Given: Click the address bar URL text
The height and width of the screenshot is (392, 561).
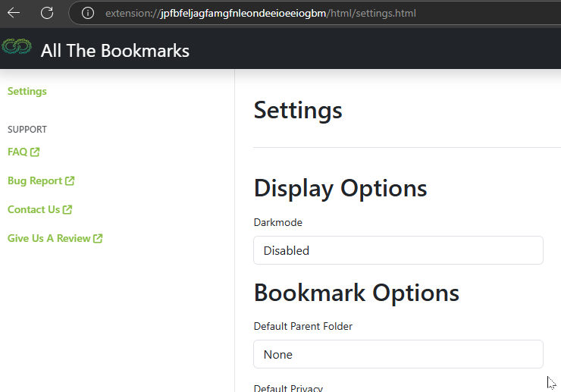Looking at the screenshot, I should pos(261,13).
